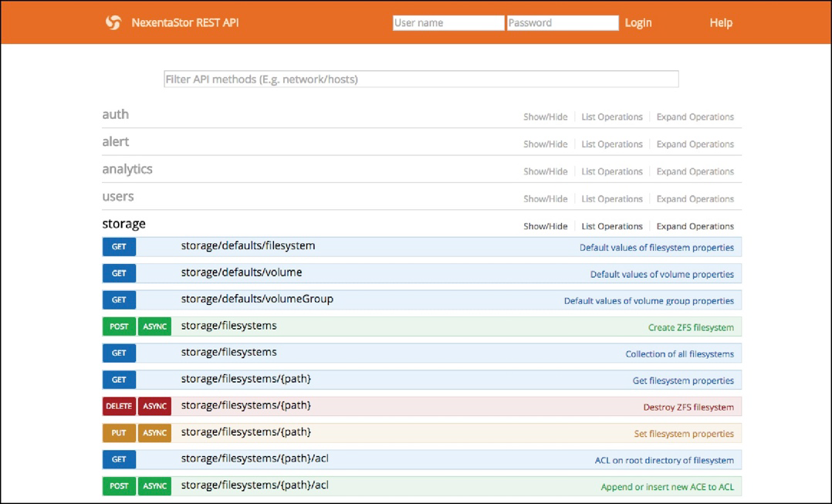Image resolution: width=832 pixels, height=504 pixels.
Task: Click POST badge for storage/filesystems
Action: pos(119,326)
